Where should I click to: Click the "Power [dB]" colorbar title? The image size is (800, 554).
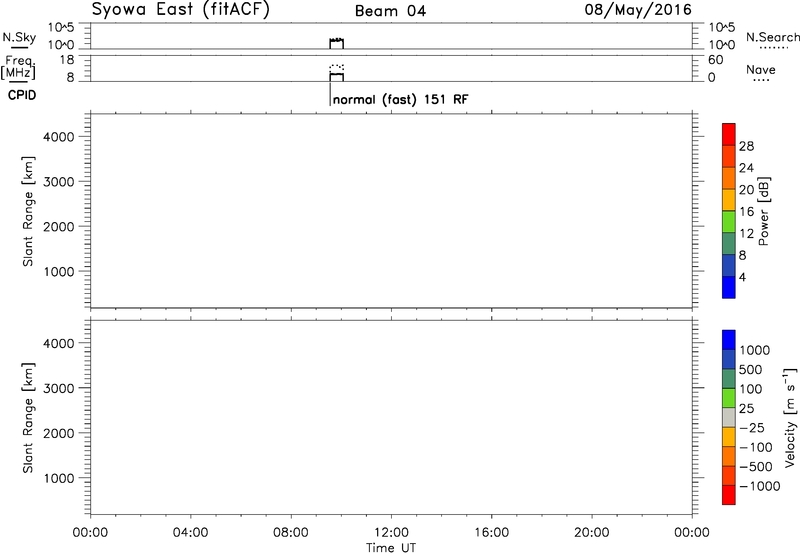764,211
